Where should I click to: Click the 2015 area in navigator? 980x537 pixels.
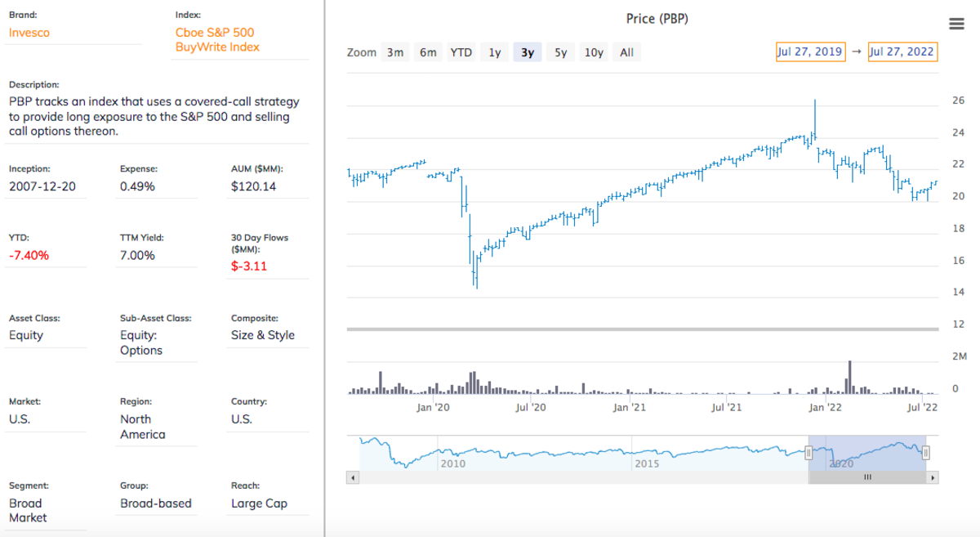648,463
